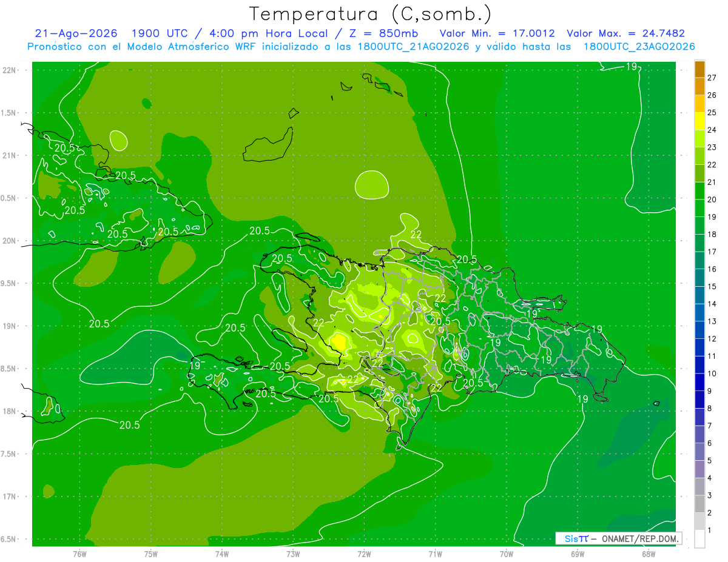Click the "19N" latitude axis label

(x=10, y=326)
